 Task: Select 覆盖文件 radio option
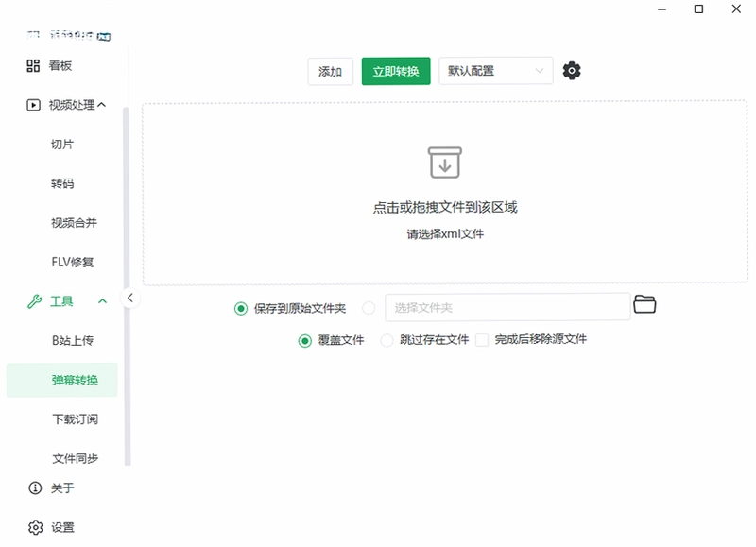(x=304, y=341)
